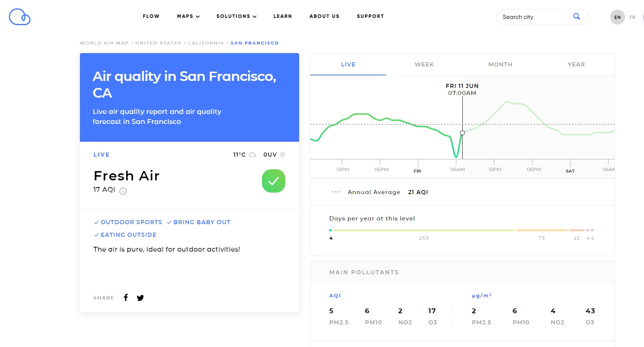
Task: Click the Main Pollutants header
Action: click(x=364, y=272)
